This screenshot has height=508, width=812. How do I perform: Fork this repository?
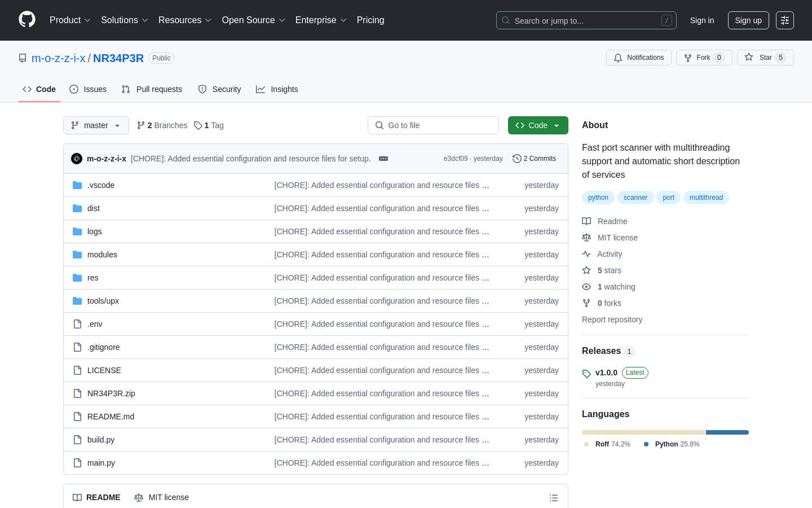704,58
